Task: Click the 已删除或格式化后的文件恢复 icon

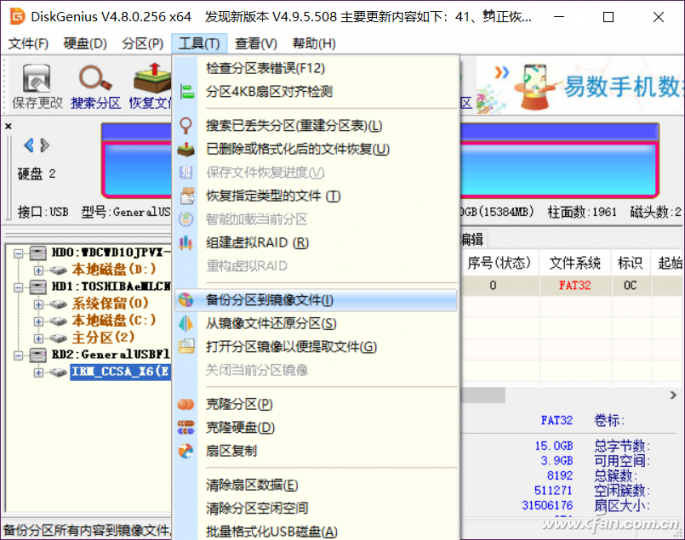Action: click(x=186, y=149)
